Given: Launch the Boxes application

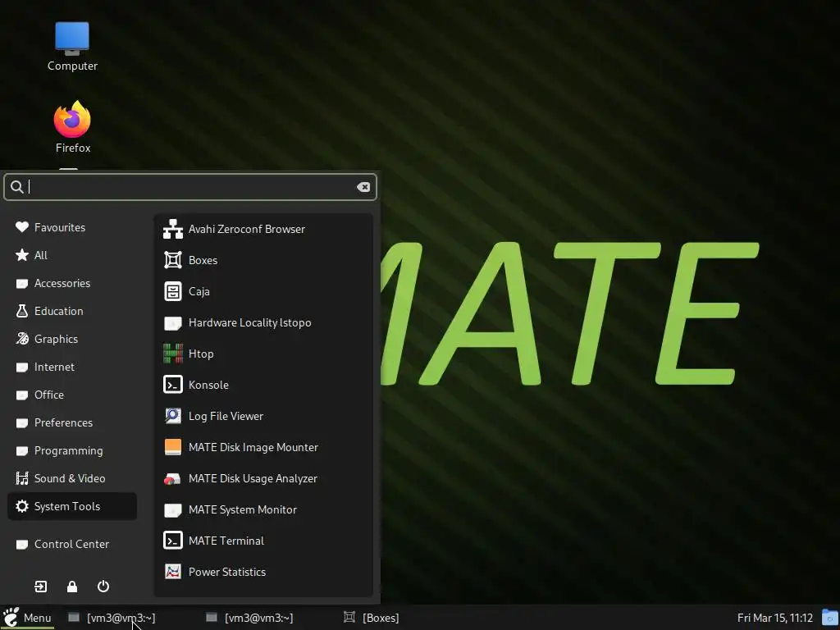Looking at the screenshot, I should coord(263,260).
